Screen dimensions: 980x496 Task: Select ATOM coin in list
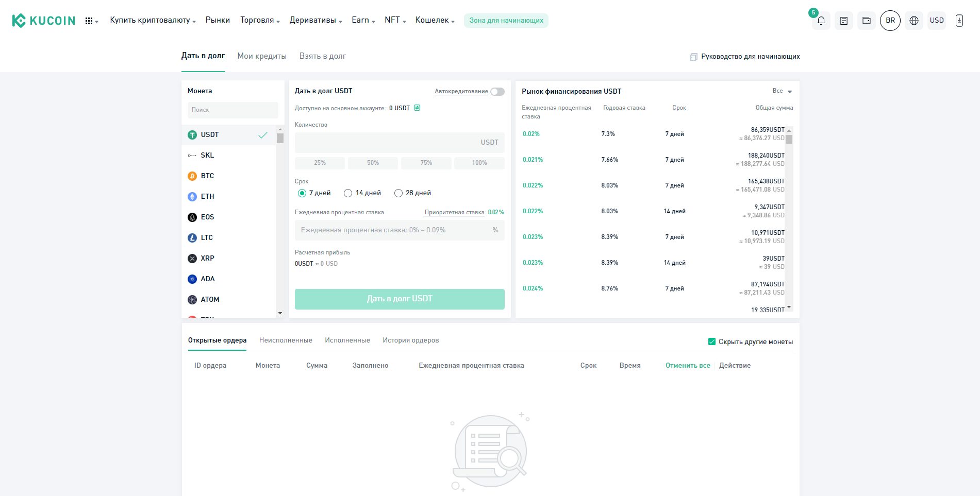pyautogui.click(x=229, y=299)
